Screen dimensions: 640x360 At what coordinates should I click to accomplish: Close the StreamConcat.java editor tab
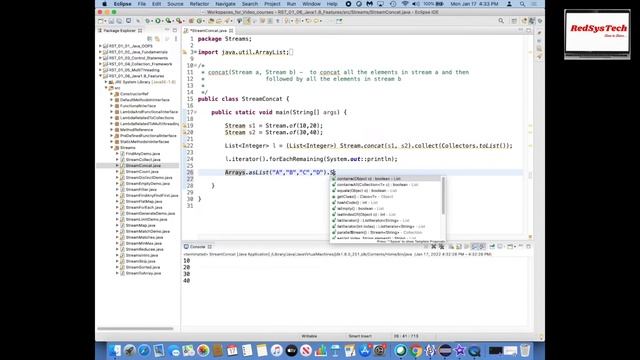[231, 31]
